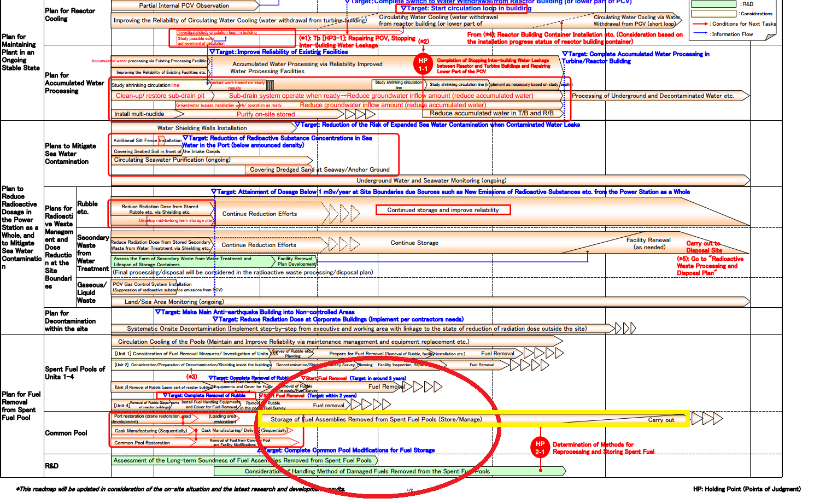814x504 pixels.
Task: Click 'HP: Holding Point (Points of Judgment)' footer
Action: [x=747, y=489]
